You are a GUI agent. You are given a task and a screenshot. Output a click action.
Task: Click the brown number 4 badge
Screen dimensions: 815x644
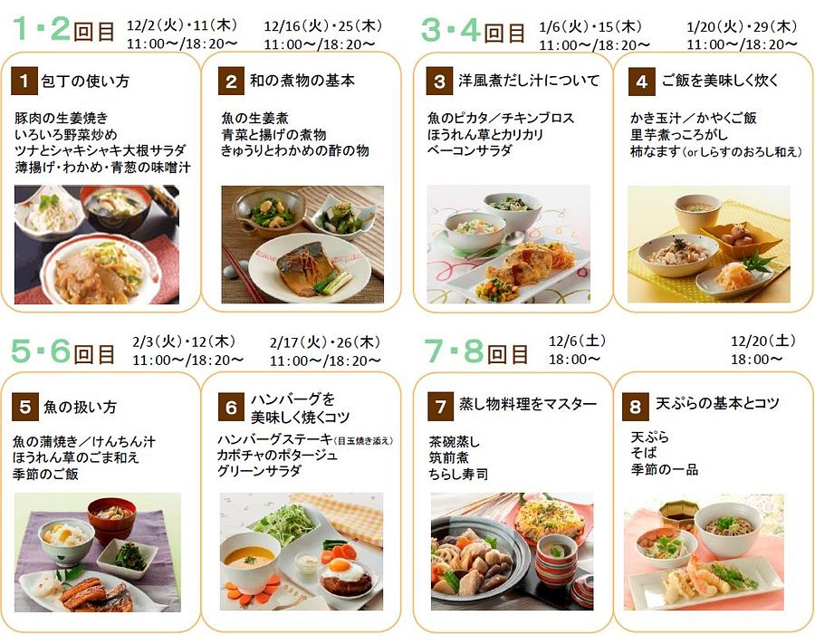click(x=642, y=82)
